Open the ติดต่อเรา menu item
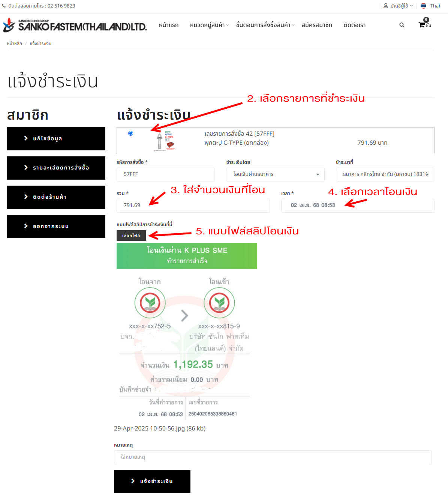The width and height of the screenshot is (448, 498). (355, 25)
